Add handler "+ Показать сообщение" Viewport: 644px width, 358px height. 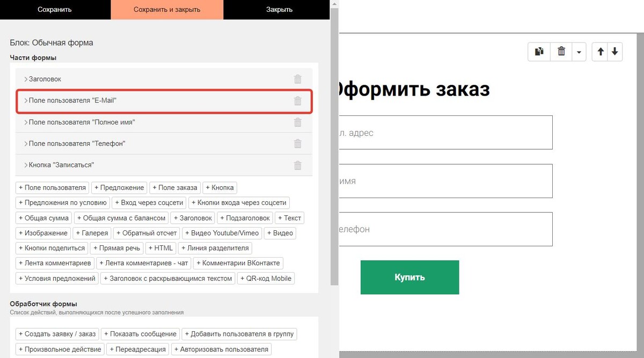[x=140, y=334]
